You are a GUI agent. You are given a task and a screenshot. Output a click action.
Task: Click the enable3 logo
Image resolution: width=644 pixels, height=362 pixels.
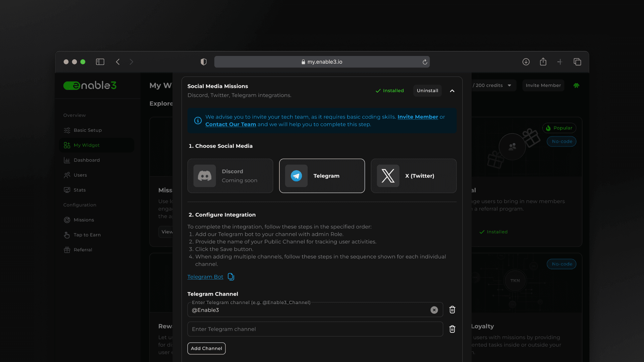(90, 85)
